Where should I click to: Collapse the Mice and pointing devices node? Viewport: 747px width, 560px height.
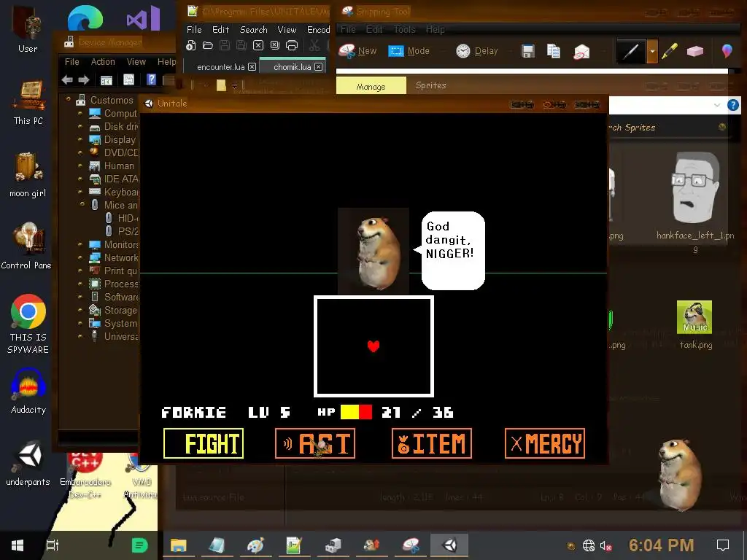coord(82,204)
